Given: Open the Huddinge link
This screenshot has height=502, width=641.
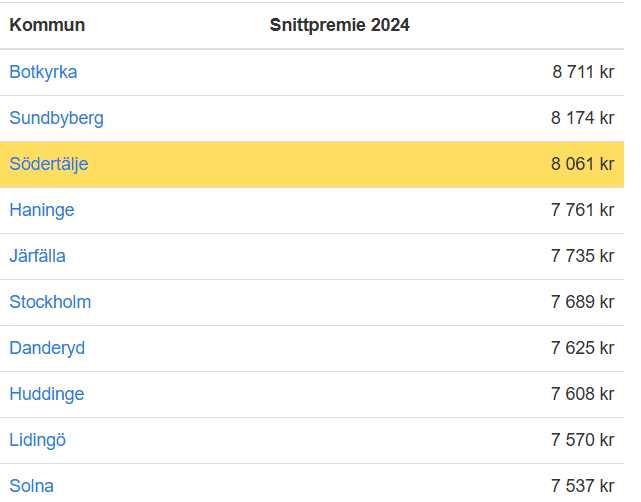Looking at the screenshot, I should coord(47,394).
